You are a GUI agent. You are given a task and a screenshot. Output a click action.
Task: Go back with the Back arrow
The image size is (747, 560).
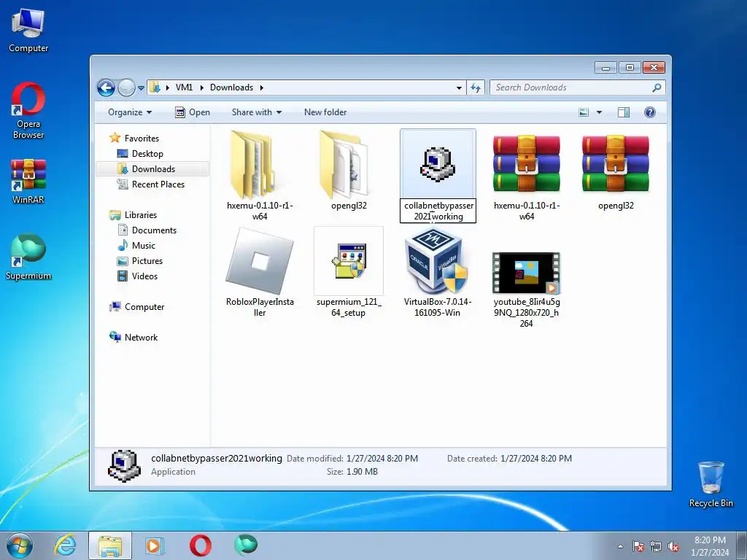coord(106,87)
